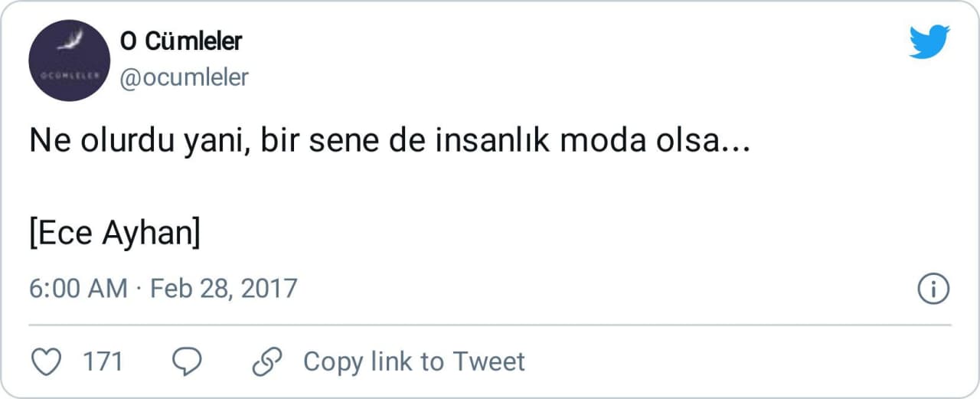This screenshot has width=980, height=399.
Task: Open the "Feb 28, 2017" date link
Action: pos(223,289)
